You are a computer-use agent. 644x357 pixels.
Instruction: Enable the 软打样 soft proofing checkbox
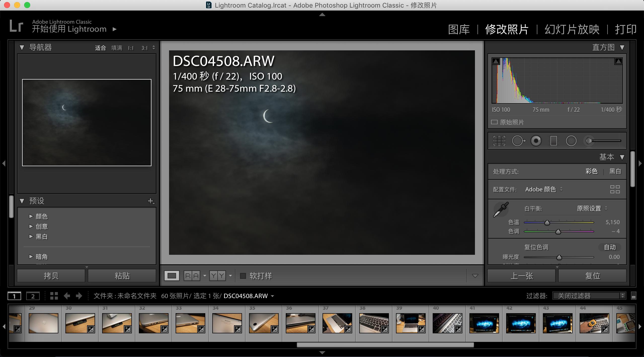click(243, 276)
